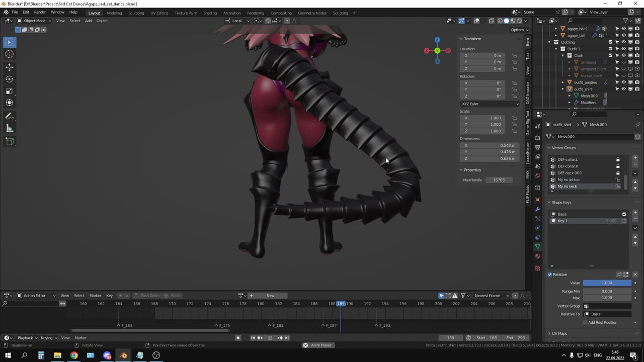
Task: Click the End frame field showing 293
Action: [516, 338]
